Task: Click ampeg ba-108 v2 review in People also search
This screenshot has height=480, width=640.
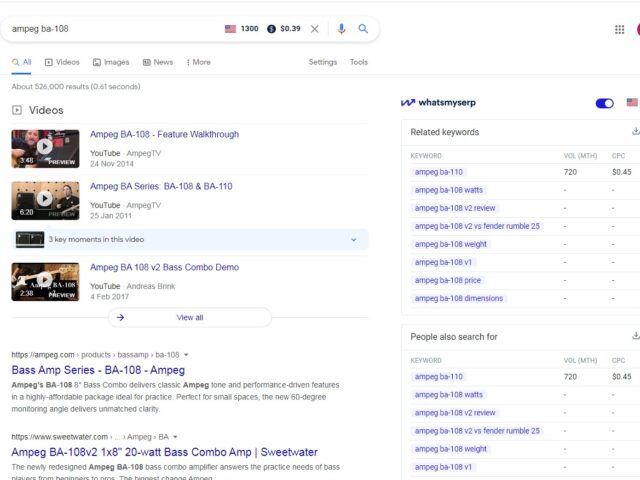Action: (455, 413)
